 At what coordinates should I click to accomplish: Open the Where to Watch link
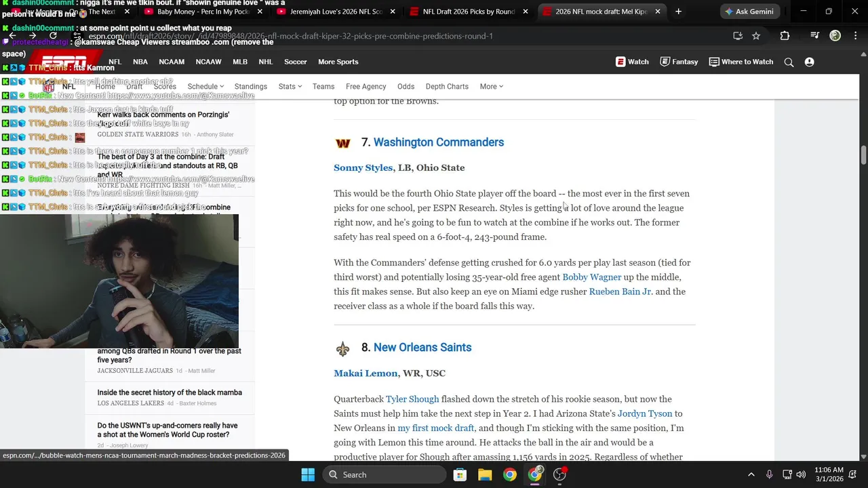(x=741, y=62)
